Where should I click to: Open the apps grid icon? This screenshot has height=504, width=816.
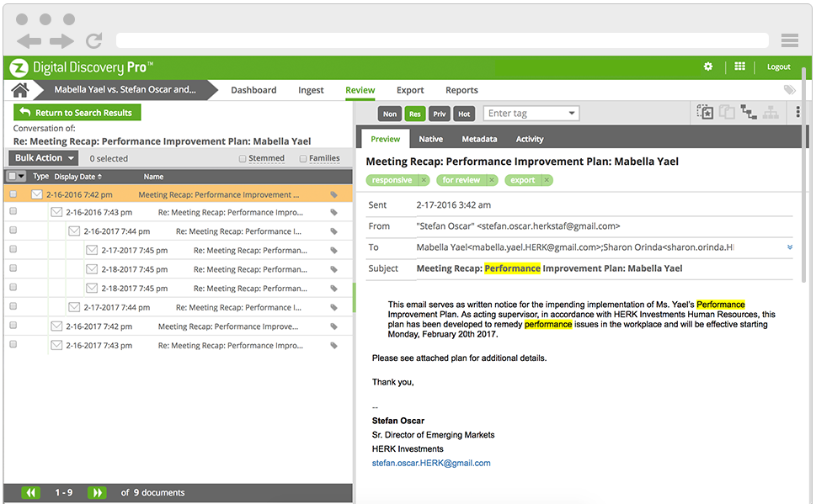(x=739, y=66)
